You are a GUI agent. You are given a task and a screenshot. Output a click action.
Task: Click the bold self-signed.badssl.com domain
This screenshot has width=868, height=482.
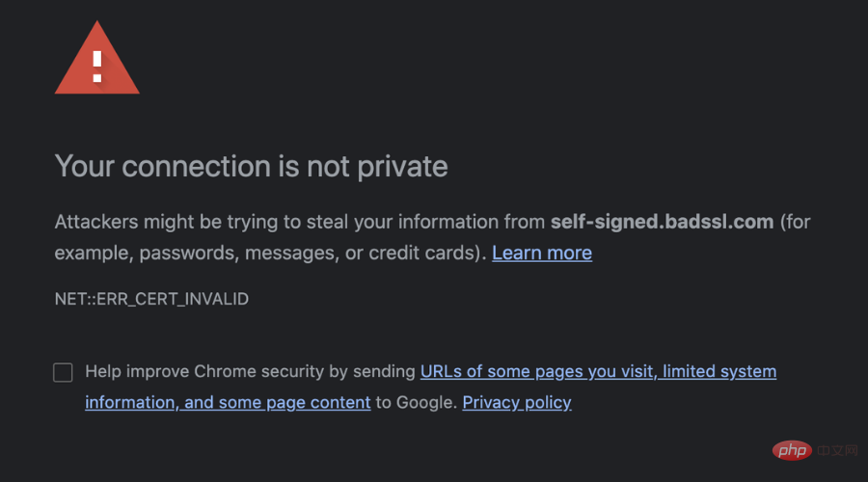point(662,222)
